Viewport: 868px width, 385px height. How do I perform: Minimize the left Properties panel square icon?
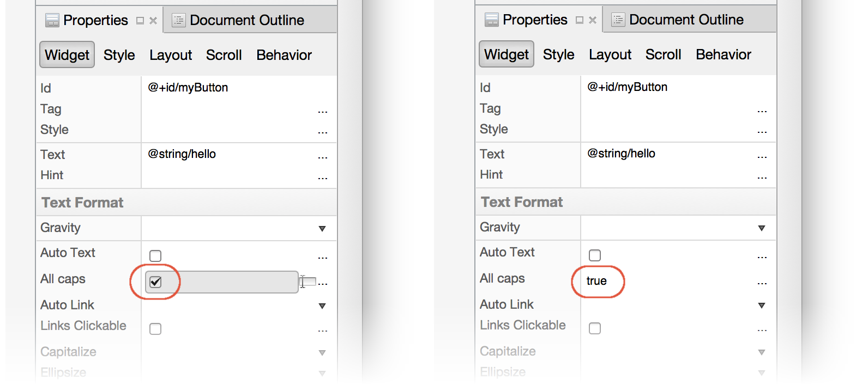click(140, 21)
